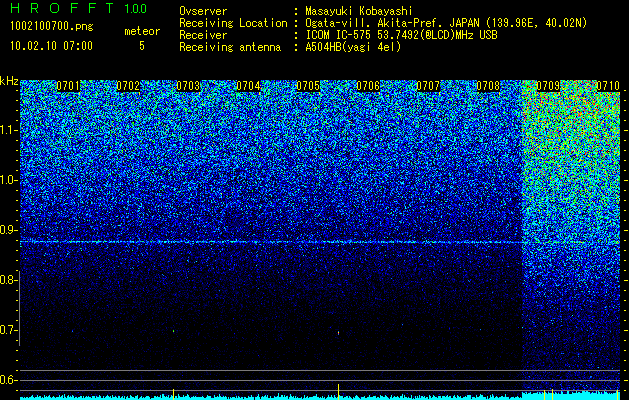The image size is (629, 400).
Task: Click the date stamp 10.02.10 07:00
Action: coord(51,46)
